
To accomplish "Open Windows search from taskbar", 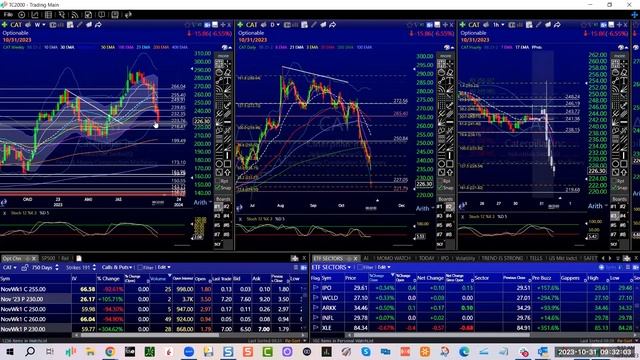I will (x=30, y=351).
